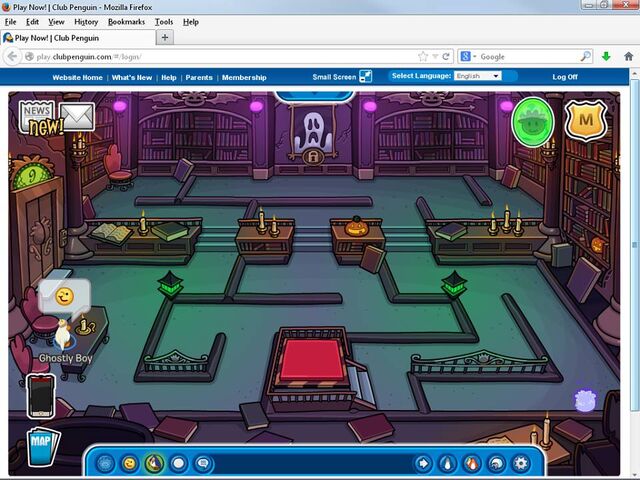Open the View menu
Image resolution: width=640 pixels, height=480 pixels.
[x=56, y=22]
